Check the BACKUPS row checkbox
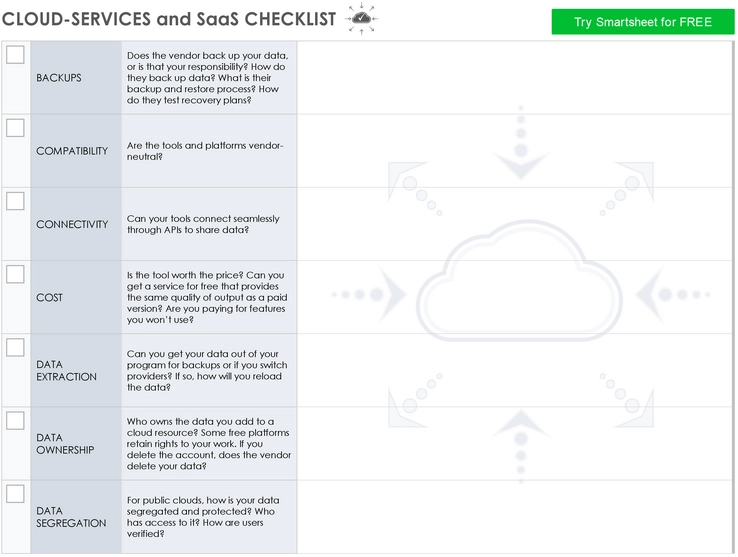This screenshot has width=738, height=557. [15, 55]
